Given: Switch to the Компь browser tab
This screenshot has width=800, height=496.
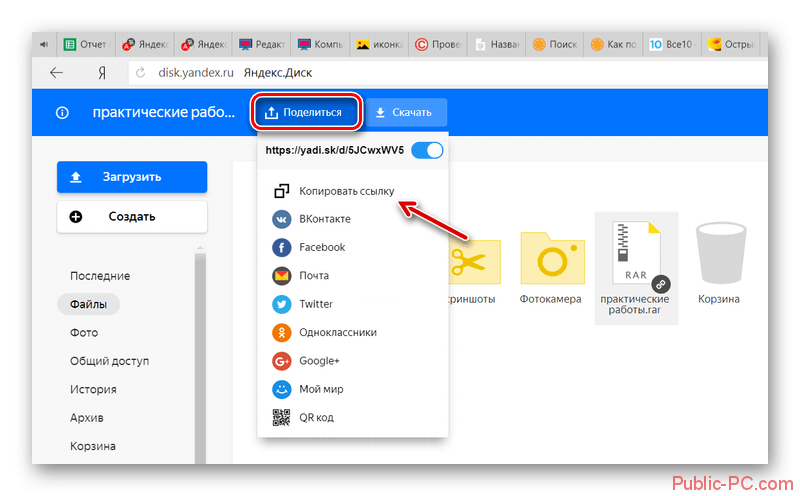Looking at the screenshot, I should (320, 45).
